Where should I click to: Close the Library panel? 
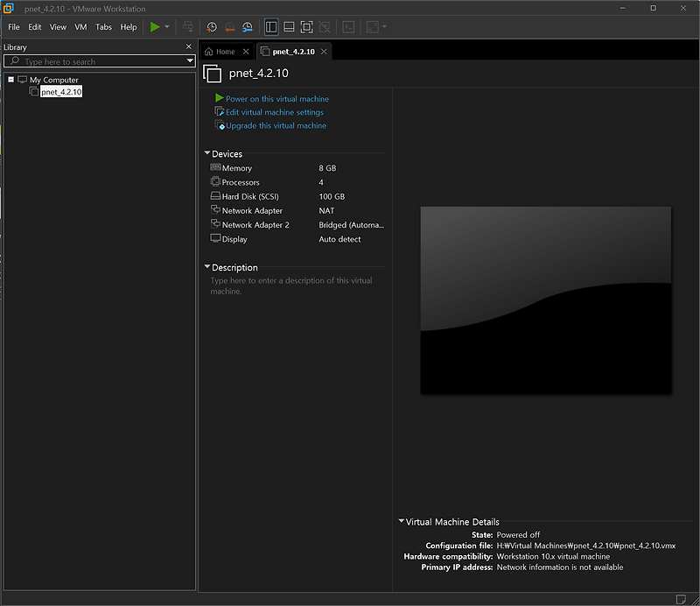(x=189, y=46)
